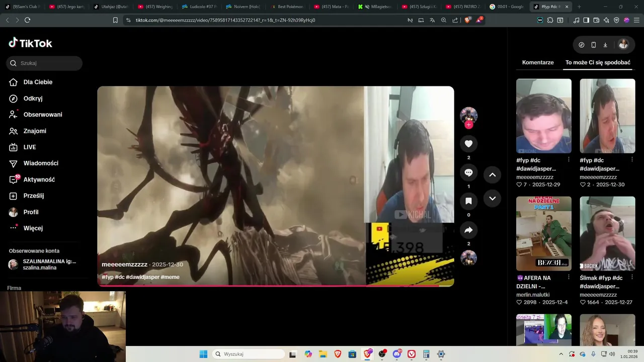Open AFERA NA DZIELNI video thumbnail
The height and width of the screenshot is (362, 644).
point(544,234)
